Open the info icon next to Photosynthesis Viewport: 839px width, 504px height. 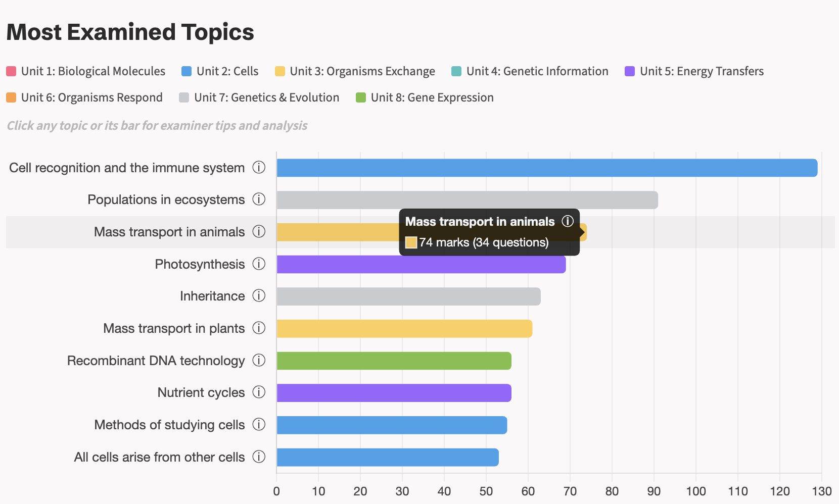(x=259, y=264)
